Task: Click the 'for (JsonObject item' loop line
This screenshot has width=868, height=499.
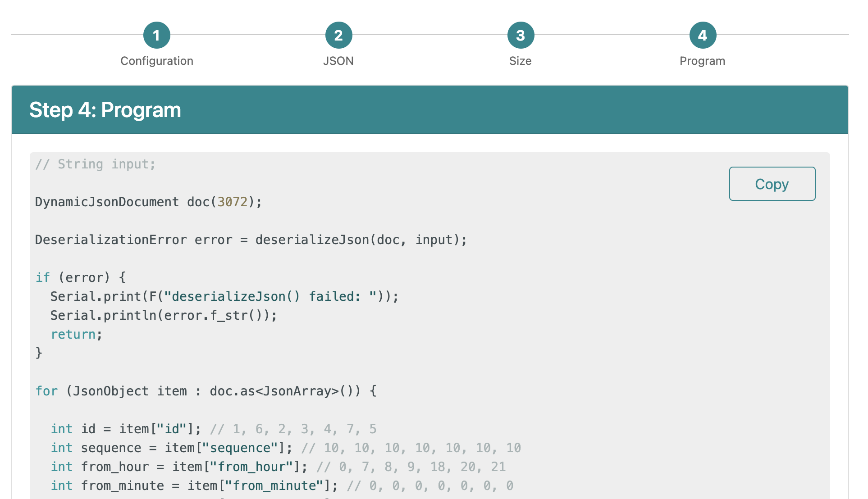Action: click(206, 391)
